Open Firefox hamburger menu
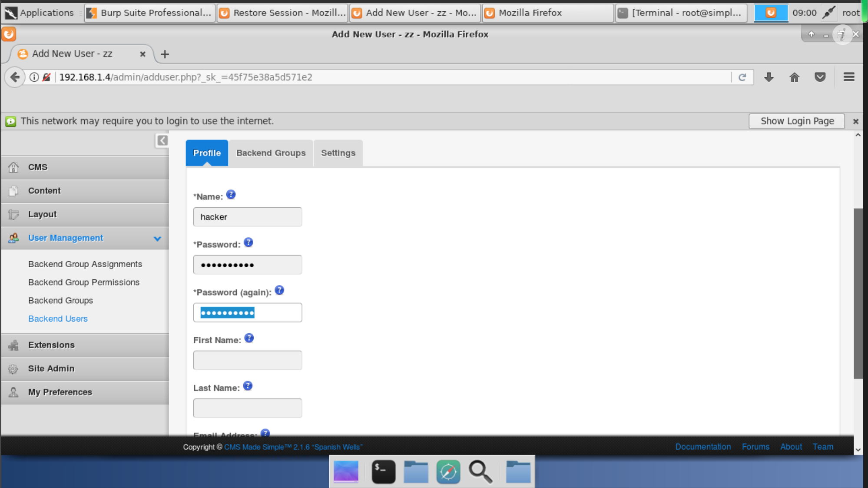The width and height of the screenshot is (868, 488). (x=849, y=77)
